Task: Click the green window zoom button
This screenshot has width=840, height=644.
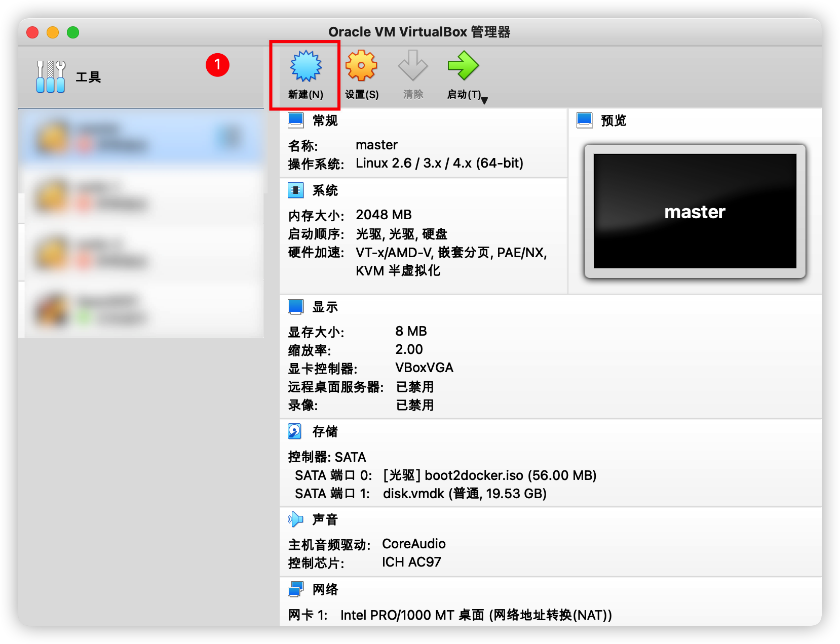Action: point(73,32)
